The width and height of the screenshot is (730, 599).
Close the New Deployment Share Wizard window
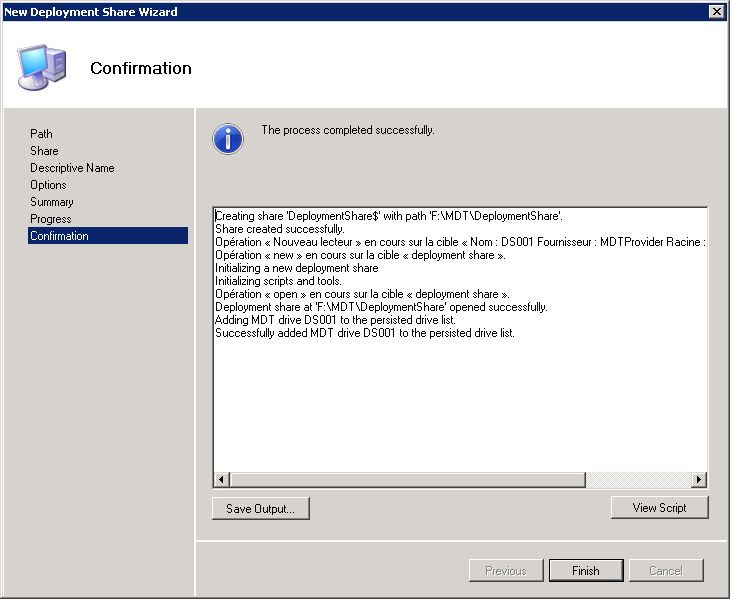point(716,11)
